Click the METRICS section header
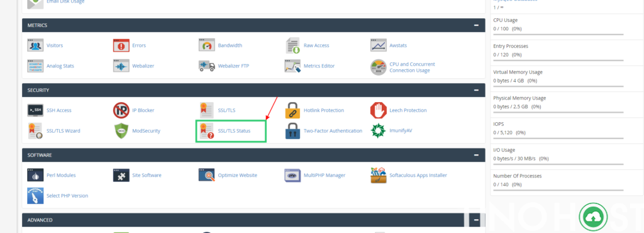Image resolution: width=644 pixels, height=233 pixels. [x=253, y=25]
